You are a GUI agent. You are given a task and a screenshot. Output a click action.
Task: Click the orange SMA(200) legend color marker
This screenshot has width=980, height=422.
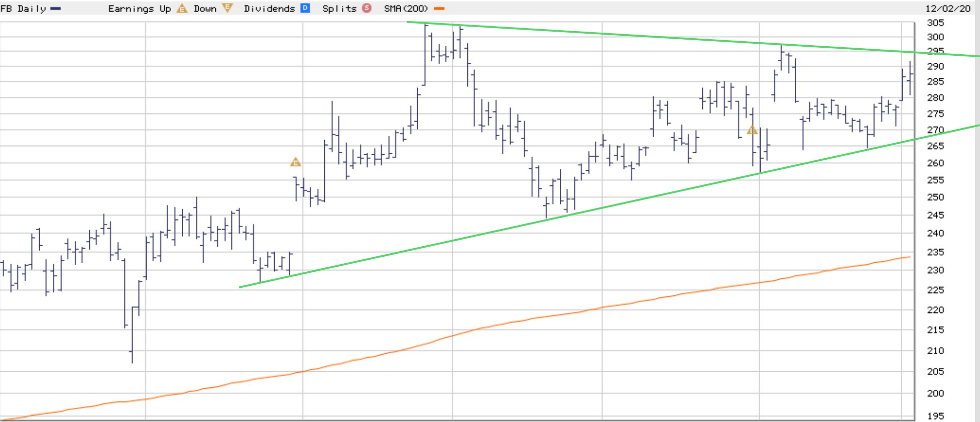[x=439, y=9]
